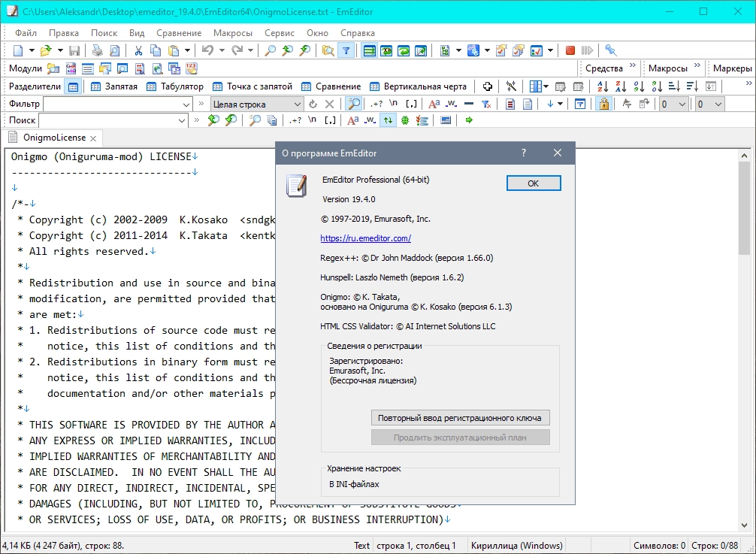Viewport: 756px width, 554px height.
Task: Click refresh icon in Filter toolbar
Action: [x=313, y=104]
